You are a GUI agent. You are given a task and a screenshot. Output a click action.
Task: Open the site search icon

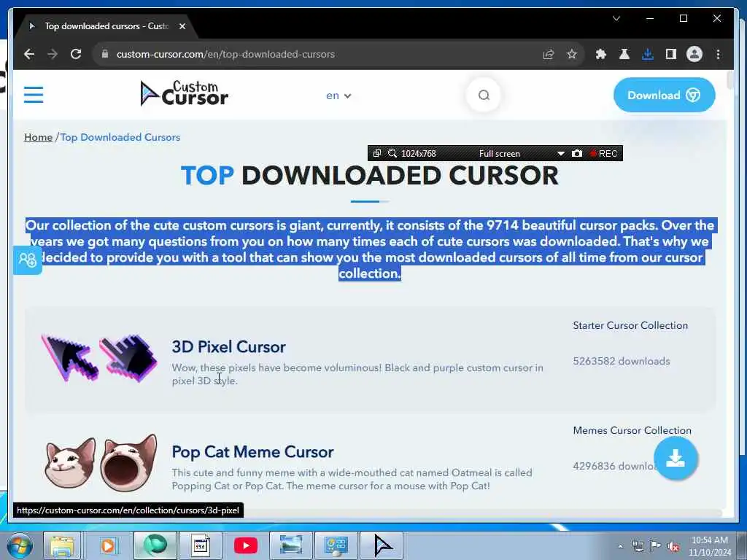pos(484,96)
